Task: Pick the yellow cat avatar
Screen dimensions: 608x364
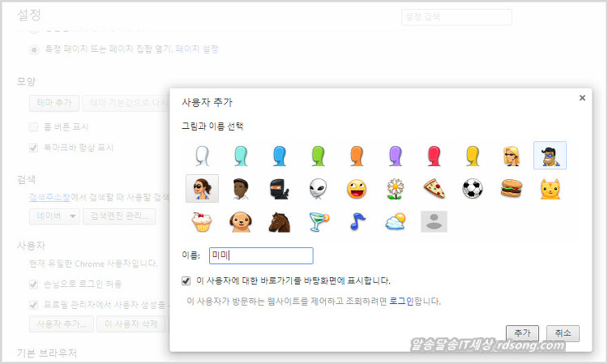Action: point(550,189)
